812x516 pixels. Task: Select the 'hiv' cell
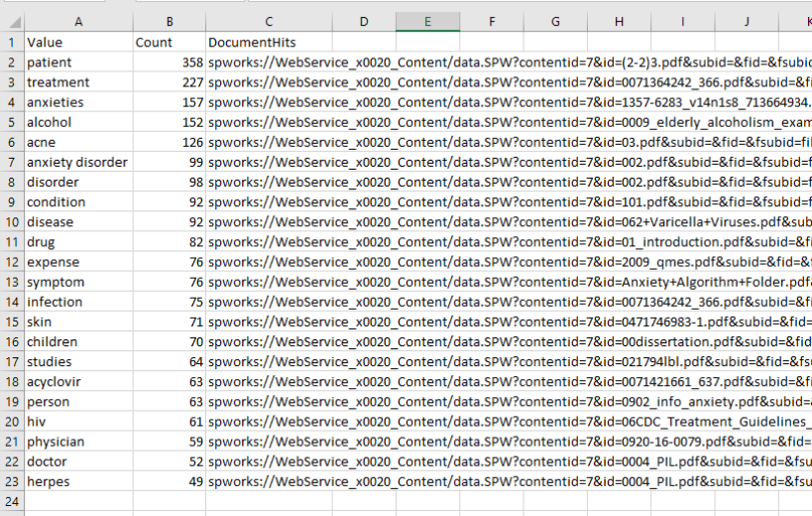pos(78,422)
